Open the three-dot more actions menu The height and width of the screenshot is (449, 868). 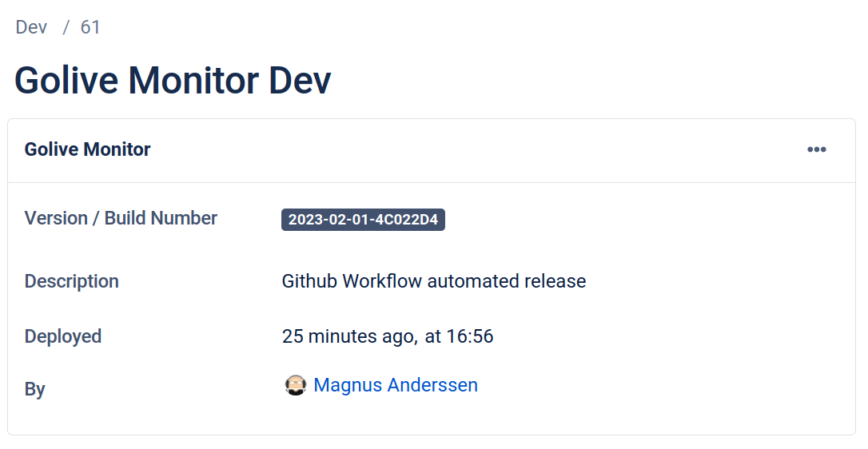pos(816,149)
